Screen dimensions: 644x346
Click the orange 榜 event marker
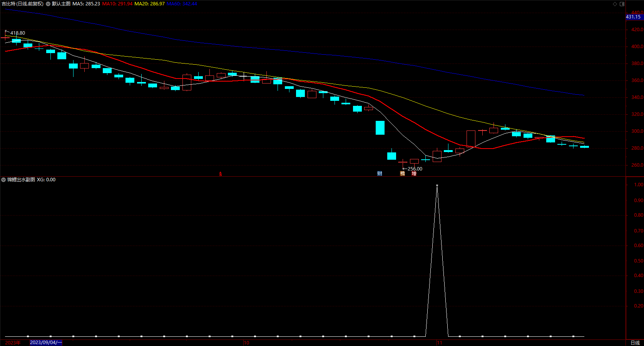pyautogui.click(x=402, y=174)
